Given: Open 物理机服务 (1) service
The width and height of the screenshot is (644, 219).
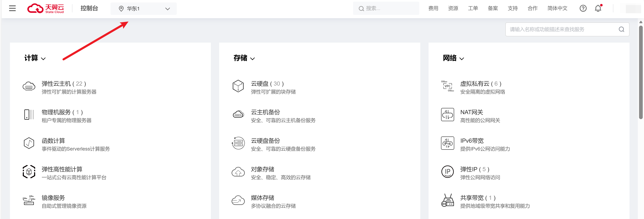Looking at the screenshot, I should 62,112.
